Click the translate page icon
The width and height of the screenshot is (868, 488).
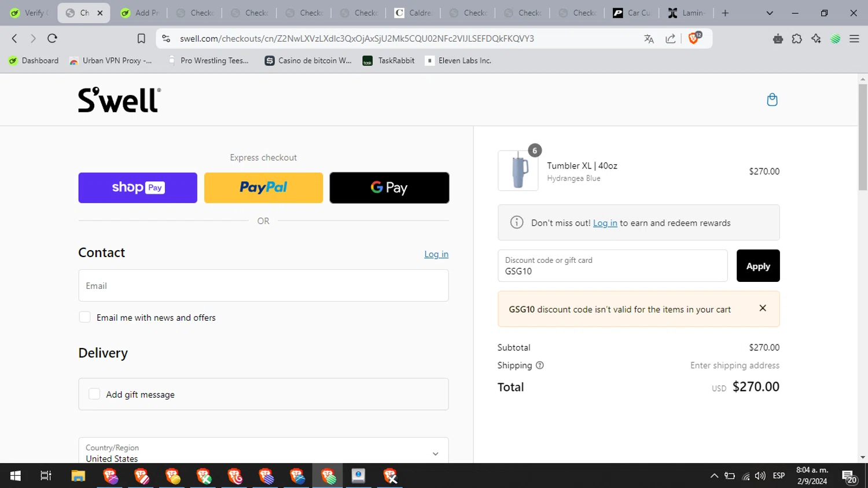pyautogui.click(x=649, y=39)
